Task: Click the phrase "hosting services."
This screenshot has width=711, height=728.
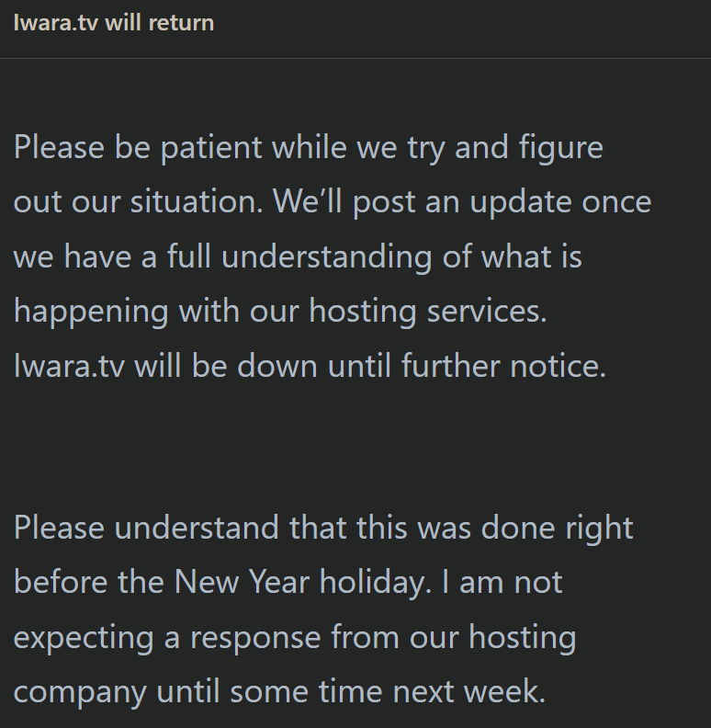Action: click(x=427, y=311)
